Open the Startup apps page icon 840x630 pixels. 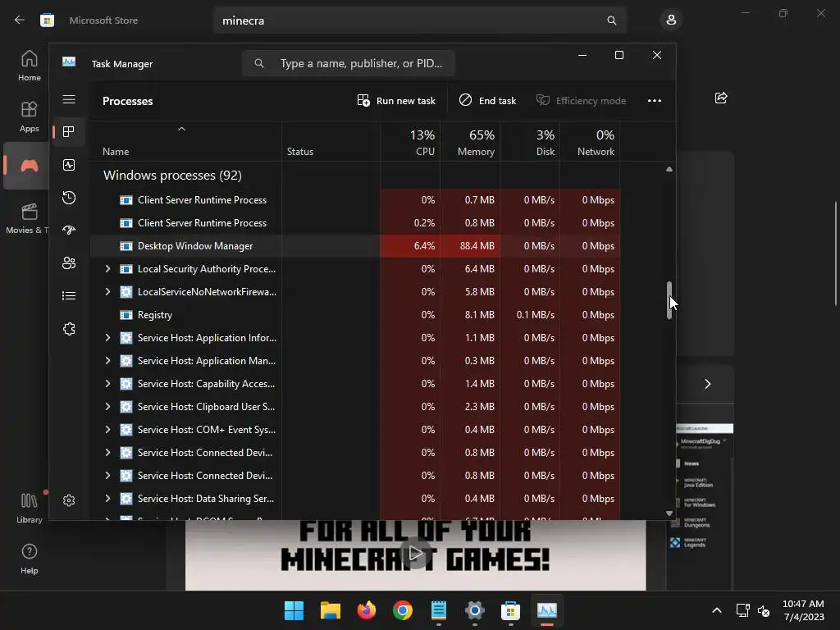click(x=69, y=231)
